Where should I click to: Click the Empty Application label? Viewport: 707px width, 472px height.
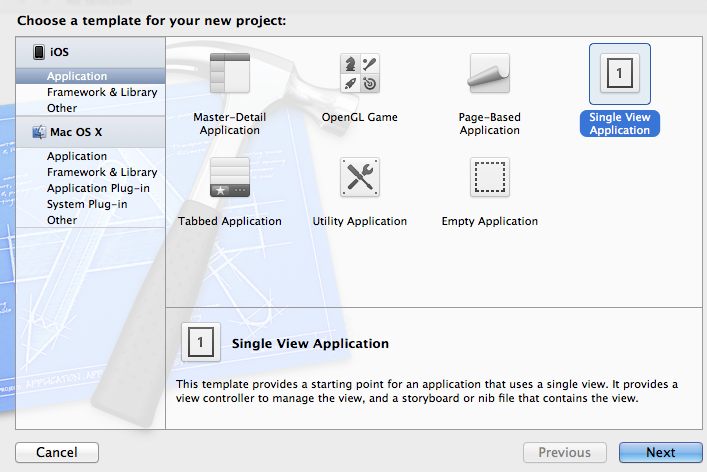[x=490, y=221]
